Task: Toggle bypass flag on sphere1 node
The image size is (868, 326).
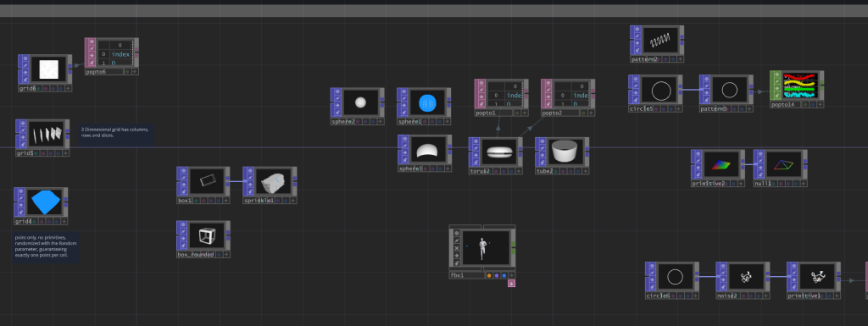Action: click(404, 106)
